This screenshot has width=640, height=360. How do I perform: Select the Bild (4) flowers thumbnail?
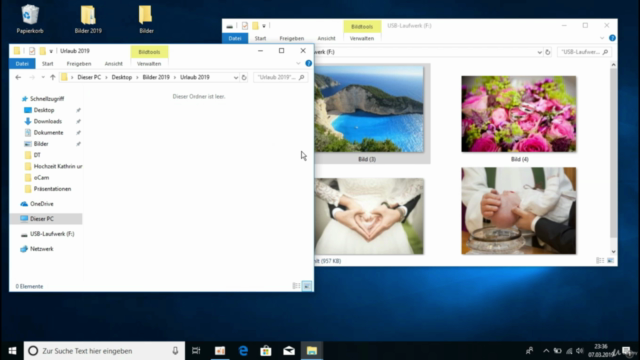tap(519, 114)
